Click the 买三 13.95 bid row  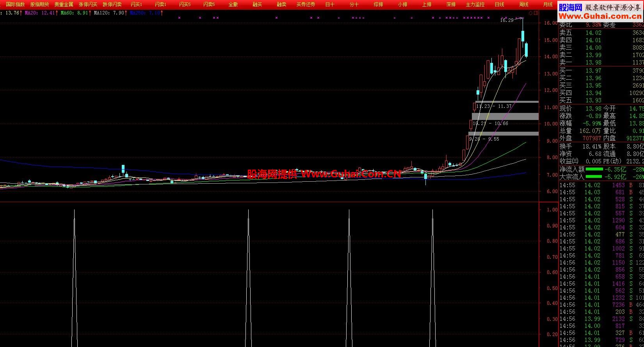click(601, 86)
